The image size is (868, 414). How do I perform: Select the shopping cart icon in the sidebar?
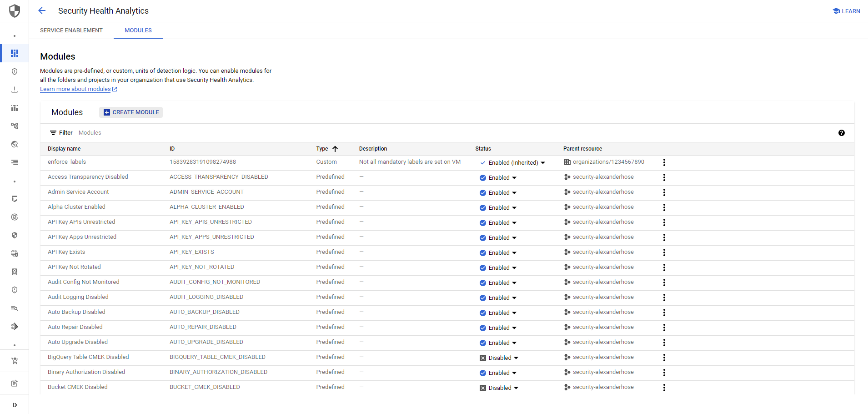pyautogui.click(x=15, y=361)
